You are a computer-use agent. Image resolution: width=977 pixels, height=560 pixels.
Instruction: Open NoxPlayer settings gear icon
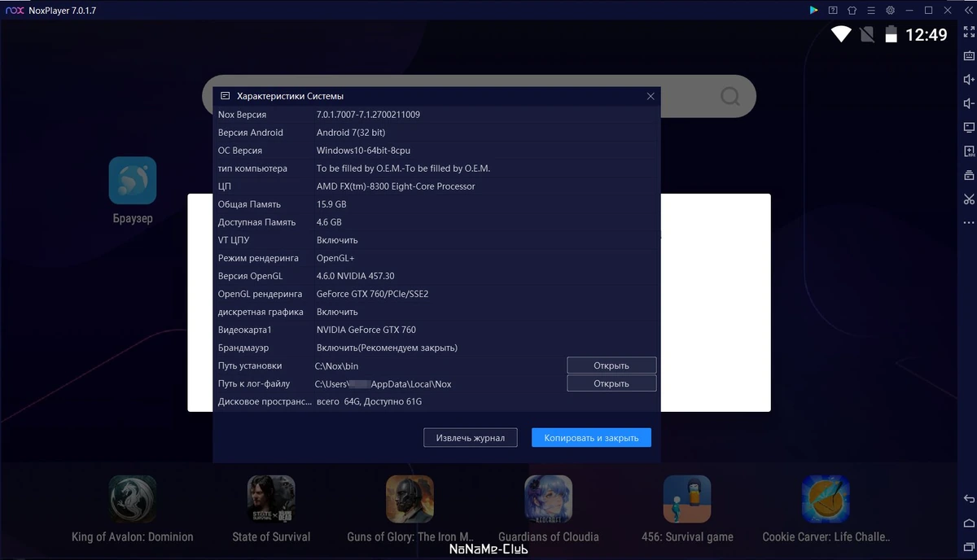891,11
